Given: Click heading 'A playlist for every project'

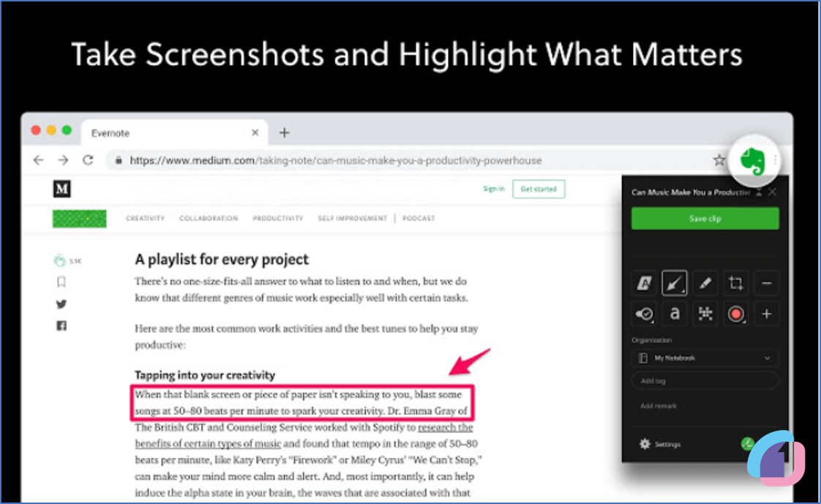Looking at the screenshot, I should (x=222, y=260).
